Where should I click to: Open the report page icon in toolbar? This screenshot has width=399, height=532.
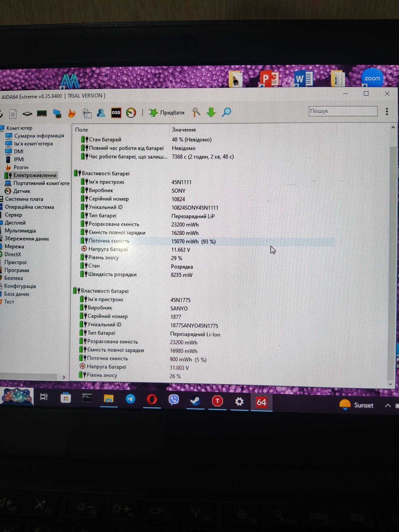tap(13, 114)
